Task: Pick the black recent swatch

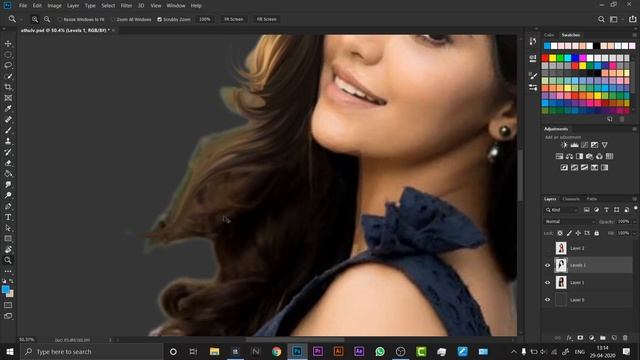Action: point(597,46)
